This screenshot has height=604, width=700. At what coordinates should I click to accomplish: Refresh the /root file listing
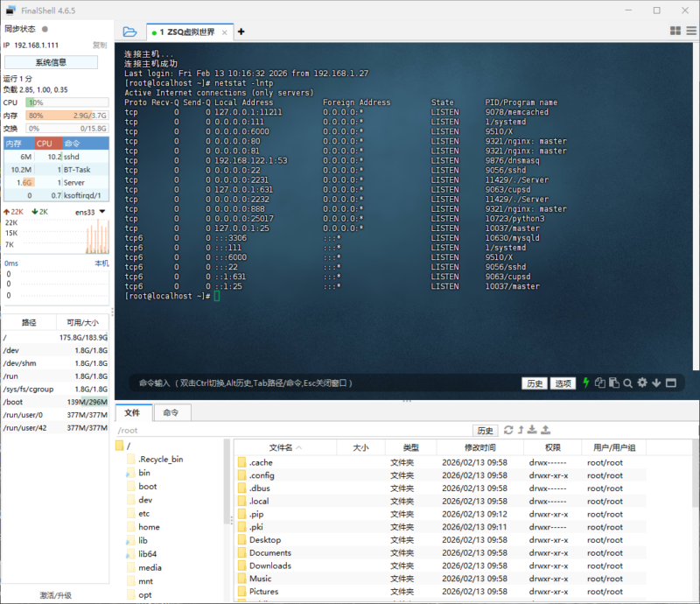pyautogui.click(x=507, y=430)
